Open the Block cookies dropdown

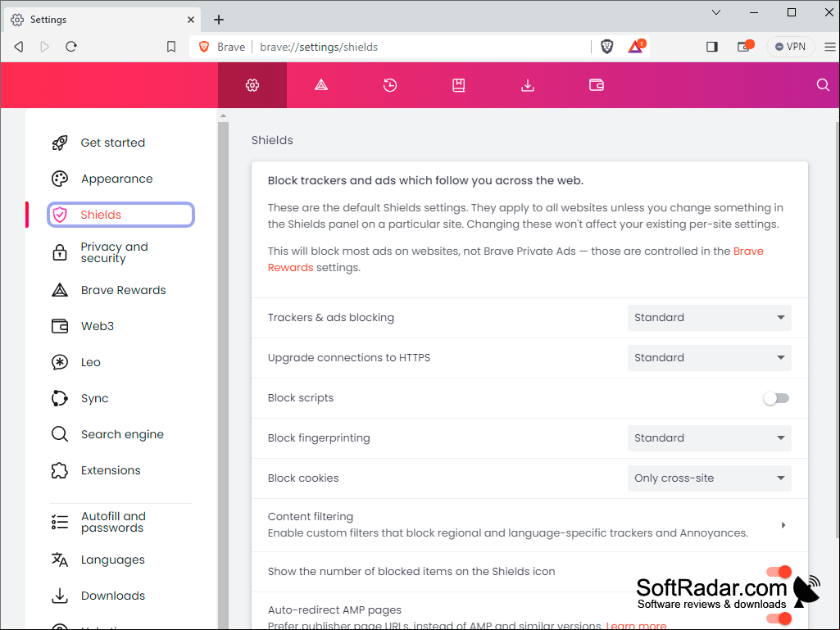(x=709, y=478)
